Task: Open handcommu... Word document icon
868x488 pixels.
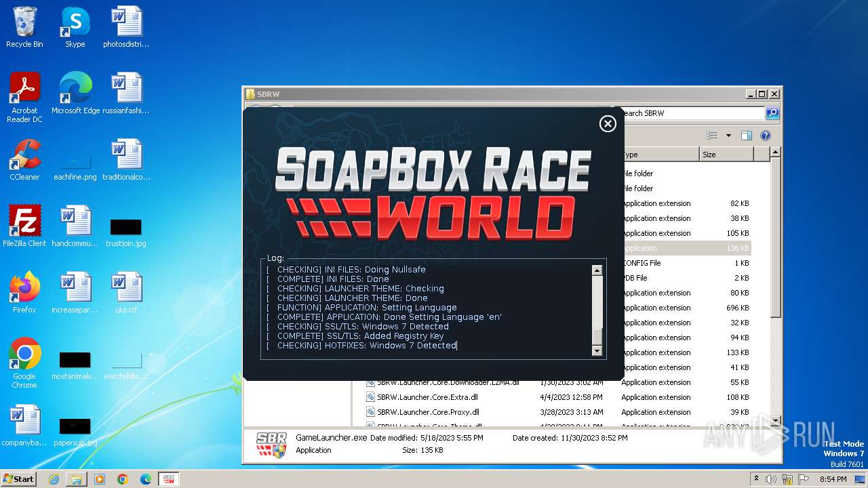Action: coord(75,227)
